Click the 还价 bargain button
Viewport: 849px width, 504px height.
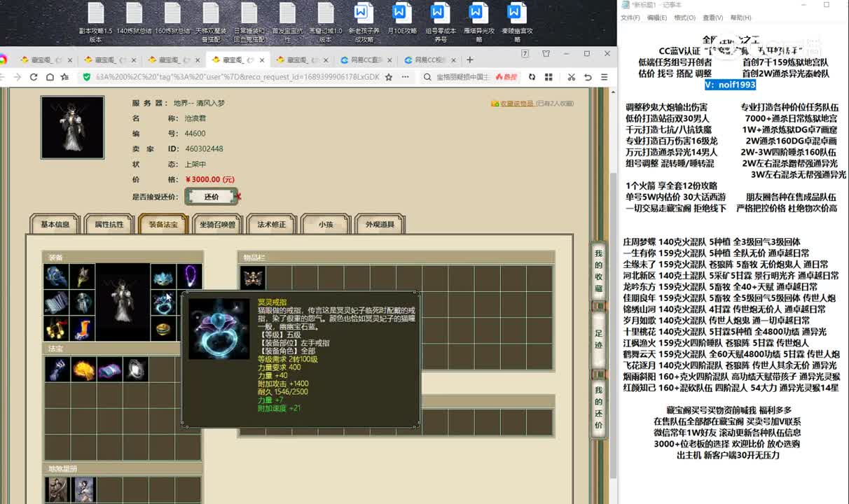(x=211, y=197)
